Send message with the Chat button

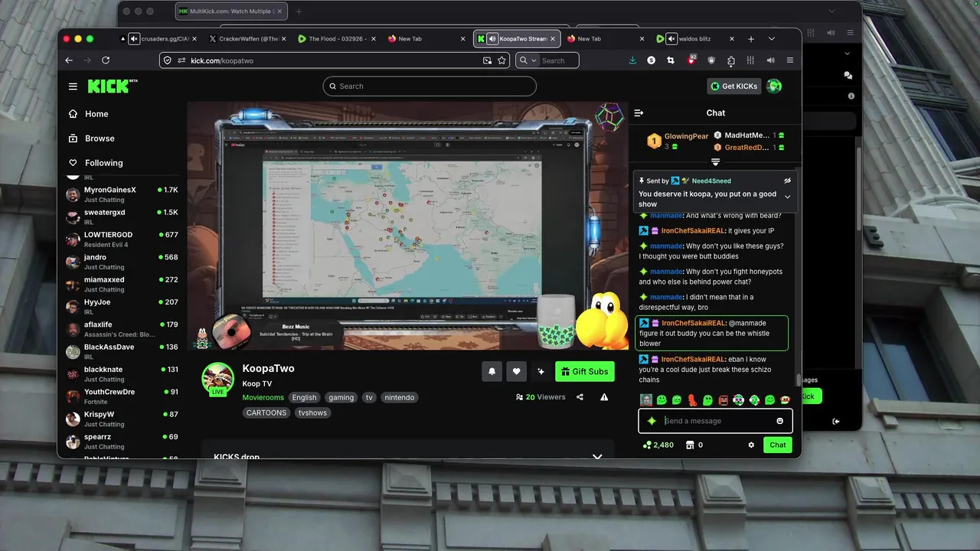coord(778,445)
